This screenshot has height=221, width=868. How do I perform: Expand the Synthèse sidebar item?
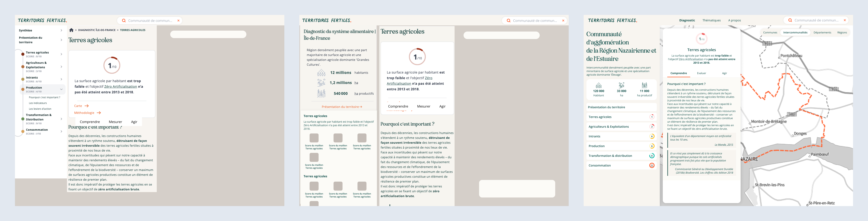point(61,30)
